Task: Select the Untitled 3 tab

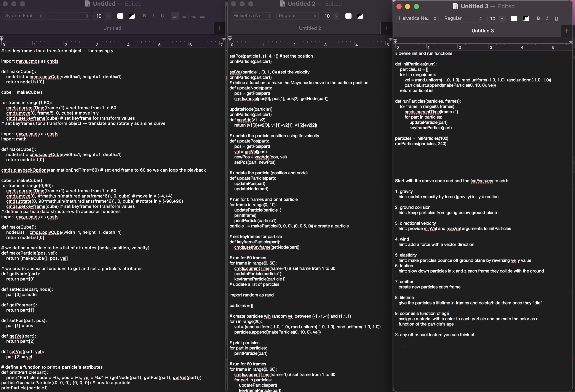Action: (x=482, y=31)
